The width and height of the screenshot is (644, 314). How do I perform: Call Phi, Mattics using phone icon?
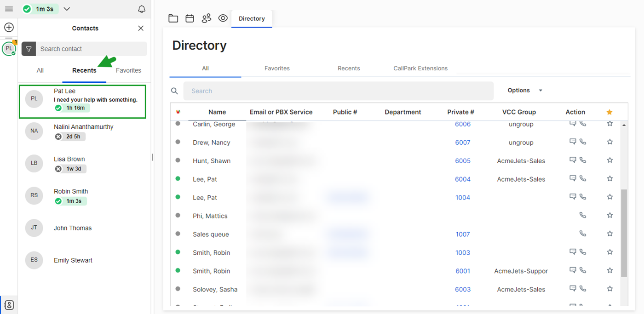(x=583, y=216)
